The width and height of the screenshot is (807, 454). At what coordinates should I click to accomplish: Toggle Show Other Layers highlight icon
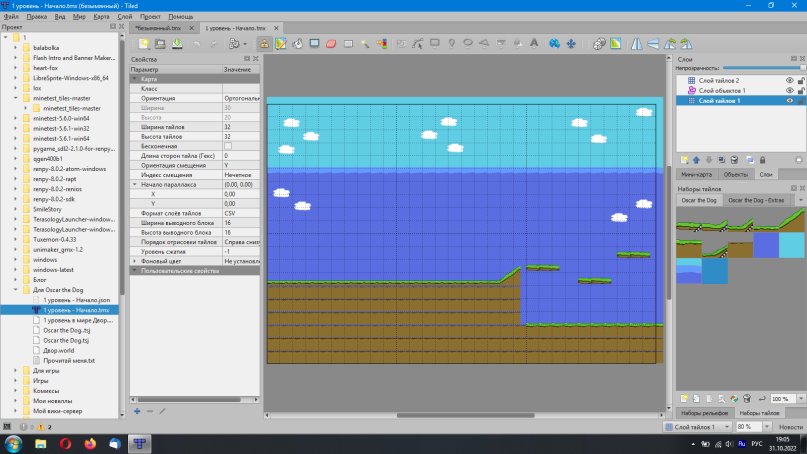(x=749, y=160)
